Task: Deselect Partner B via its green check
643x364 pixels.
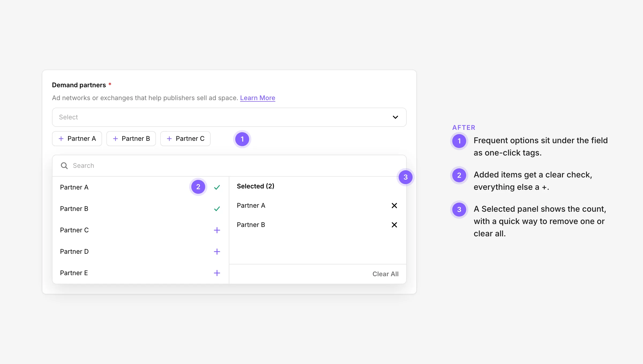Action: (x=217, y=209)
